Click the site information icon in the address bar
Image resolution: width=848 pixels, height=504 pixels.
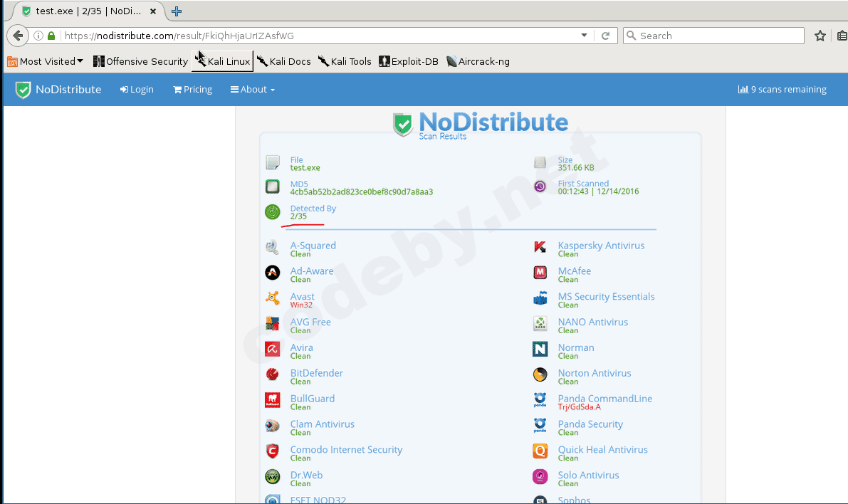click(38, 36)
